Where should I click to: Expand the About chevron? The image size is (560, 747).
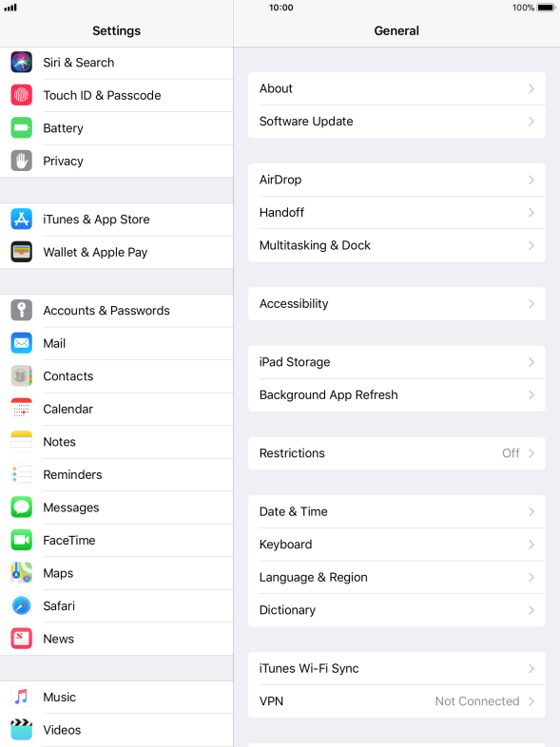tap(531, 88)
